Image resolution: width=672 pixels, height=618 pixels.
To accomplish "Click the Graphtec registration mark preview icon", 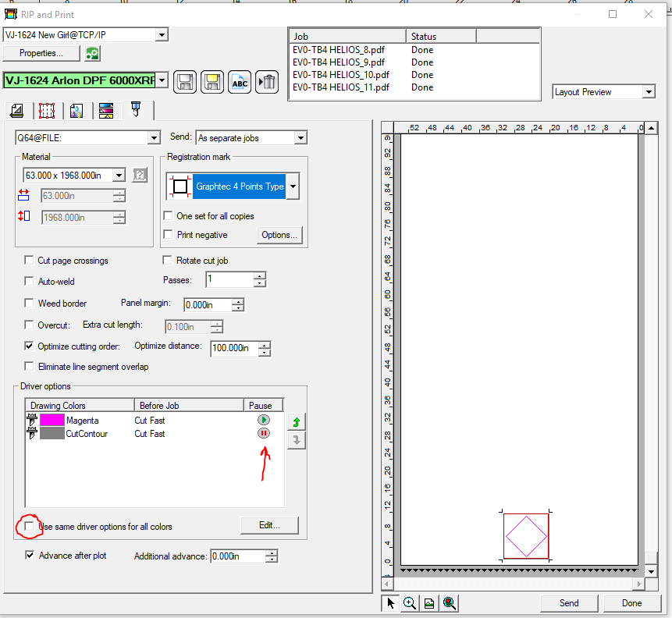I will coord(180,186).
